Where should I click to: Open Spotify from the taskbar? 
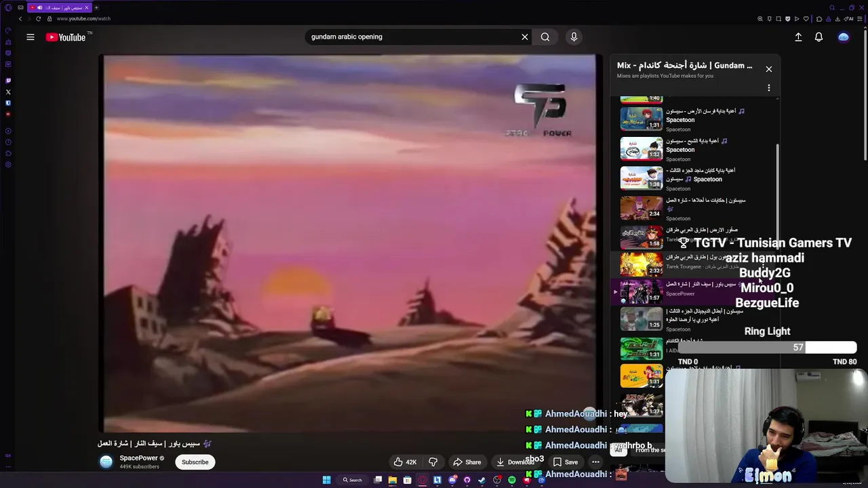(512, 480)
